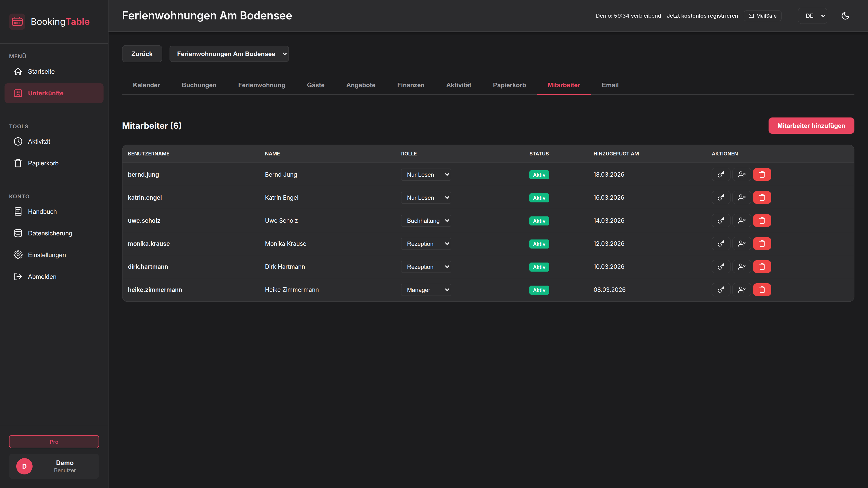Click the Zurück button
This screenshot has height=488, width=868.
tap(142, 54)
